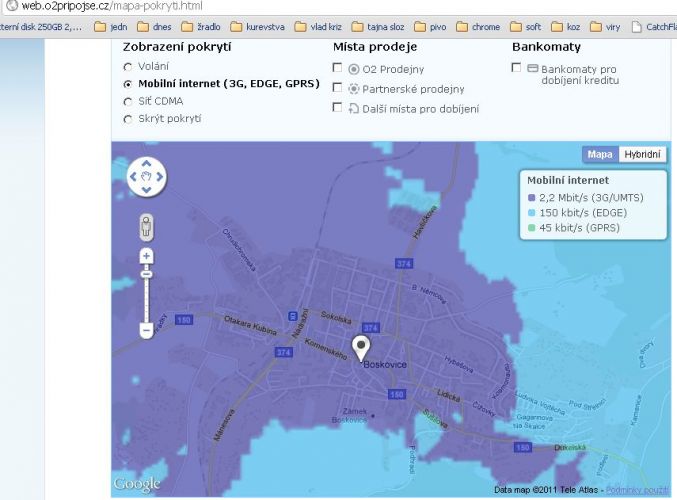Screen dimensions: 677x500
Task: Click the zoom slider handle
Action: [x=146, y=274]
